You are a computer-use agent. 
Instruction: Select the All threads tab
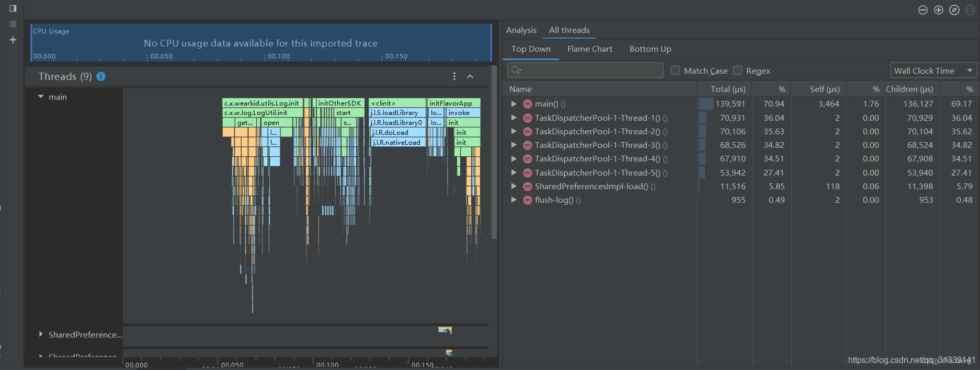(x=569, y=30)
